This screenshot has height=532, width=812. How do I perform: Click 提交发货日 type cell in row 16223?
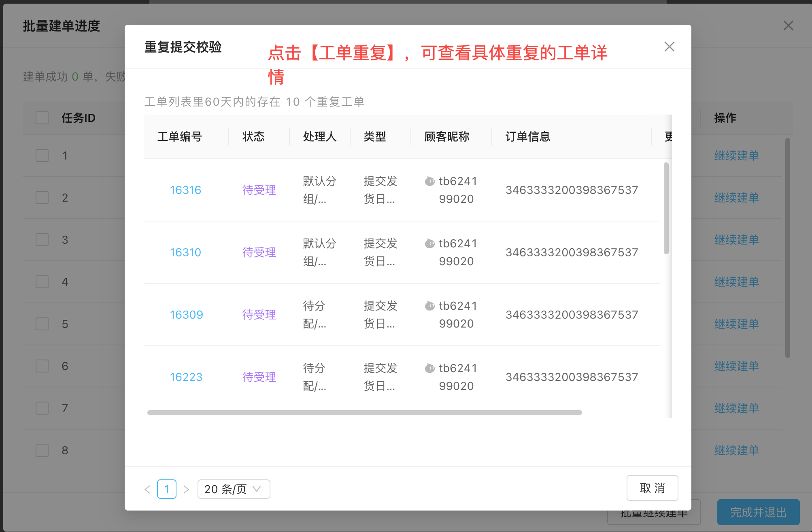pos(380,377)
